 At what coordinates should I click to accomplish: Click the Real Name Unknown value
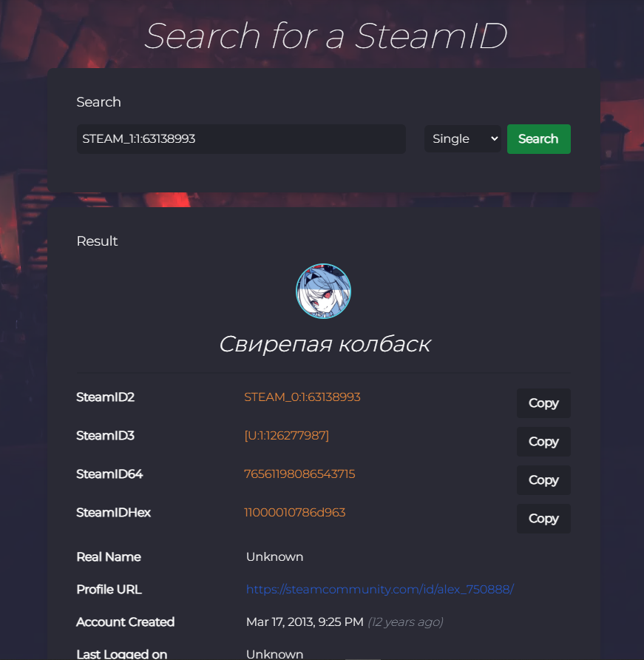[274, 557]
